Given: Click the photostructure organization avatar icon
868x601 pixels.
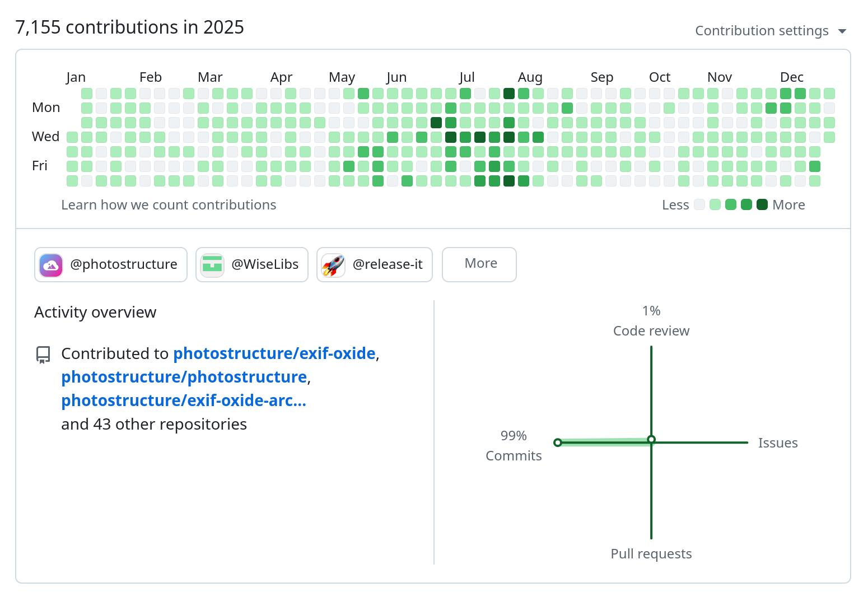Looking at the screenshot, I should (x=51, y=265).
